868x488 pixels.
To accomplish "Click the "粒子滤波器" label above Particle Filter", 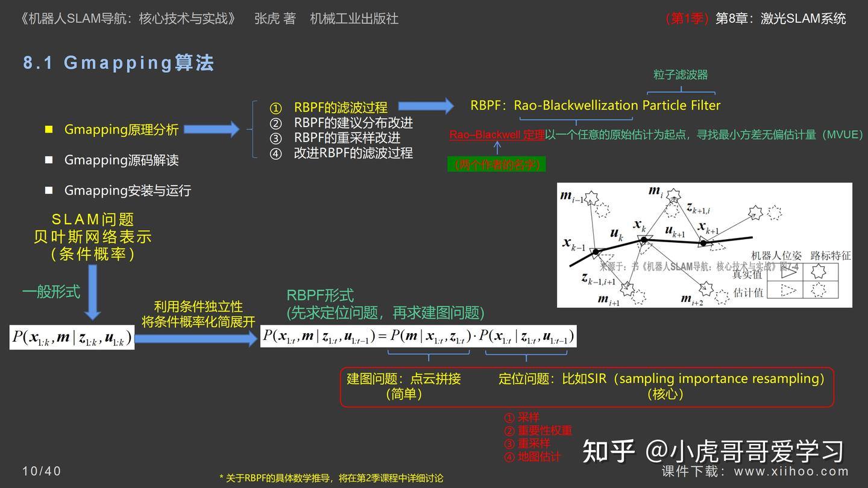I will [x=681, y=75].
